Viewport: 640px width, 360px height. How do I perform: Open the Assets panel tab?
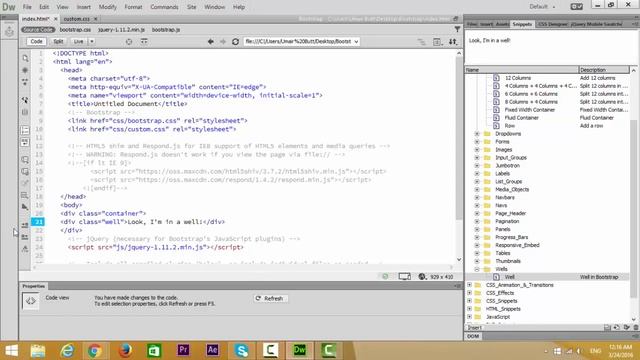502,24
